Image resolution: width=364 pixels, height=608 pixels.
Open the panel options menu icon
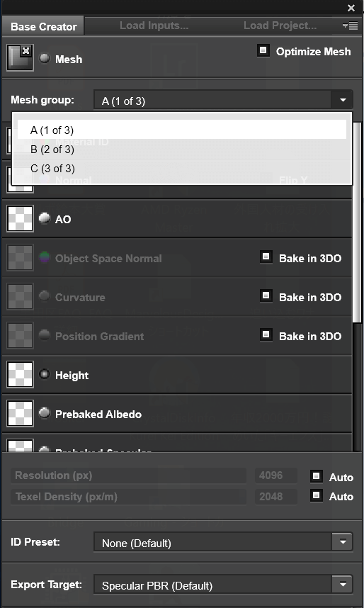click(x=351, y=26)
